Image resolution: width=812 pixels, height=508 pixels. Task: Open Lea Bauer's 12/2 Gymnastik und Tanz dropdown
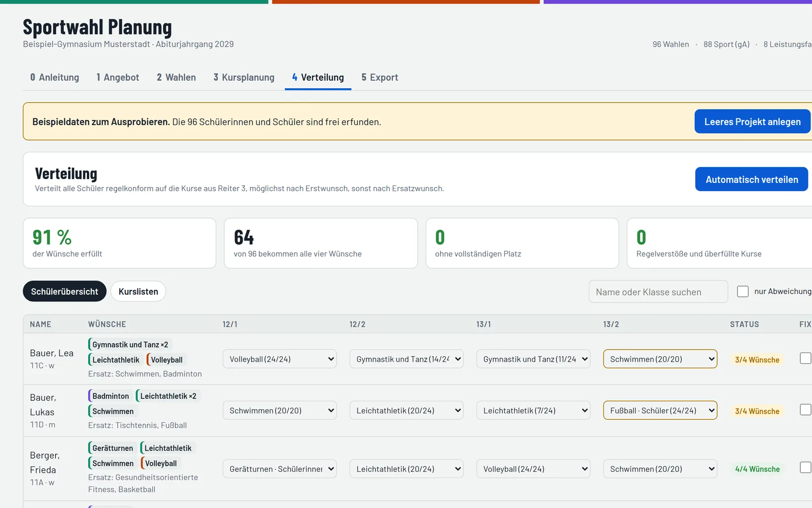pos(407,359)
